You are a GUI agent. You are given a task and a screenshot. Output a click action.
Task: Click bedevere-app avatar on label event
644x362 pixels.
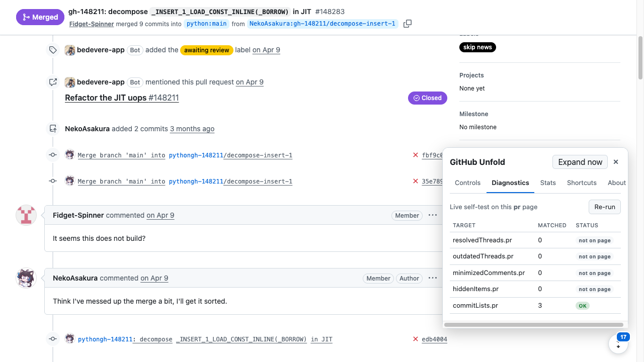(x=70, y=50)
